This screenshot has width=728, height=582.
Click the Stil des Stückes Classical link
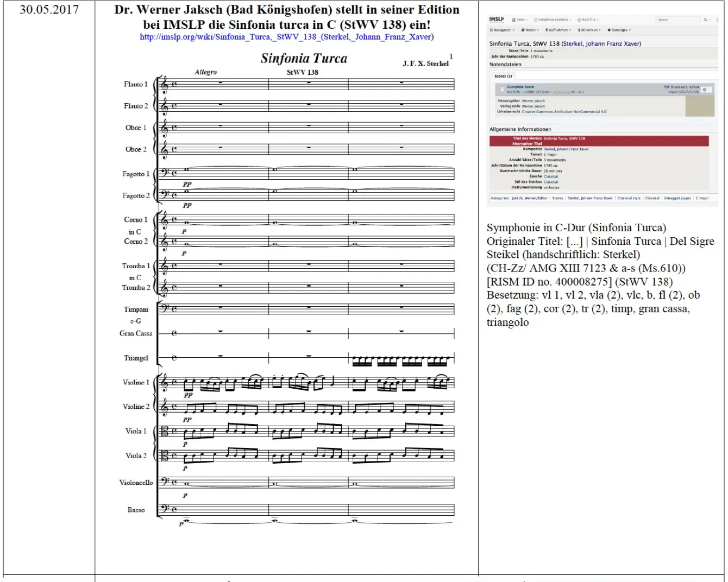551,182
